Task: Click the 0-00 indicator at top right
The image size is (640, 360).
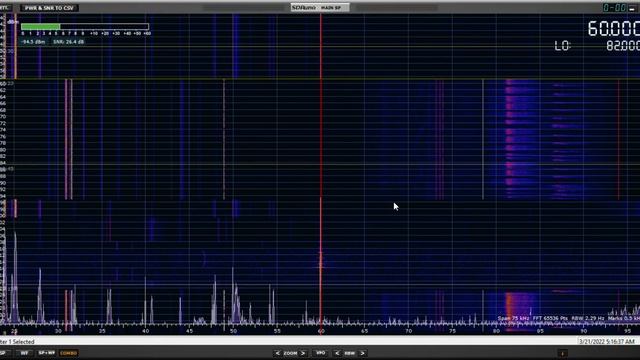Action: click(x=615, y=7)
